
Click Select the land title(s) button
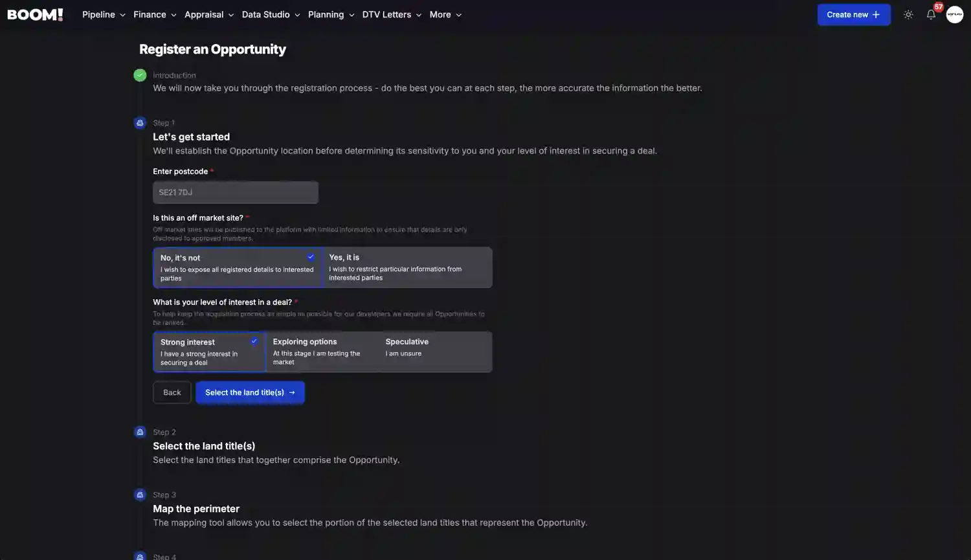(x=250, y=392)
